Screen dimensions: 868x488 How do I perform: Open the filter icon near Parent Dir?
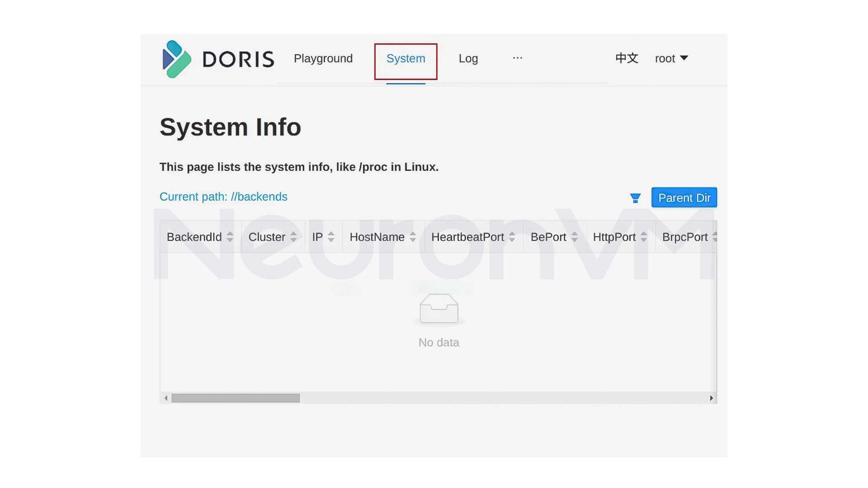click(x=635, y=198)
